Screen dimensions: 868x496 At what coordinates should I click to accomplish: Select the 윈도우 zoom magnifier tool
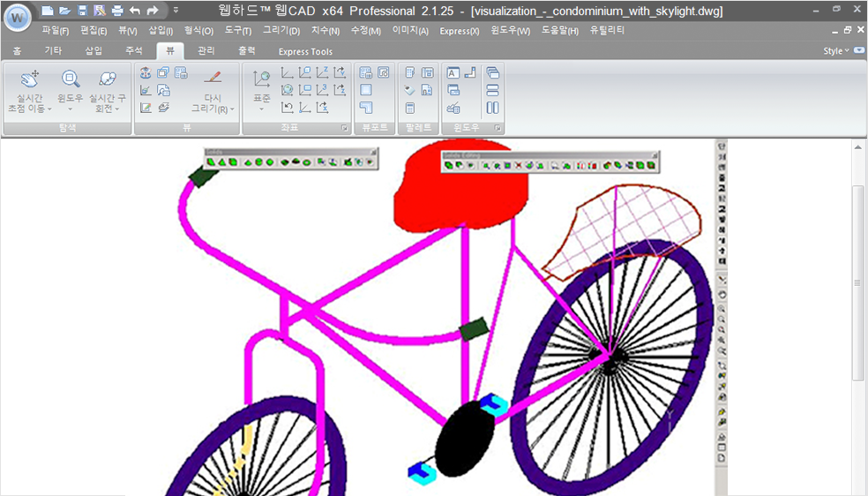pyautogui.click(x=71, y=79)
